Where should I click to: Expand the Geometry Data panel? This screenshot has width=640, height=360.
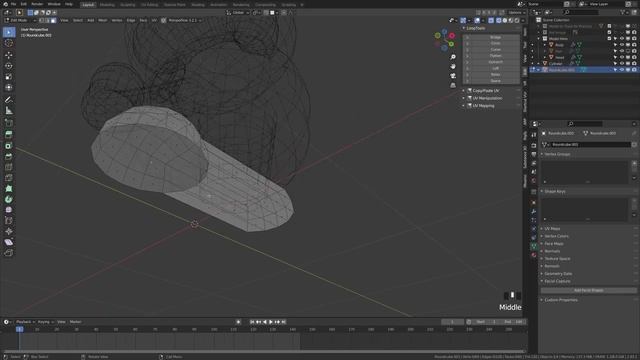(558, 273)
